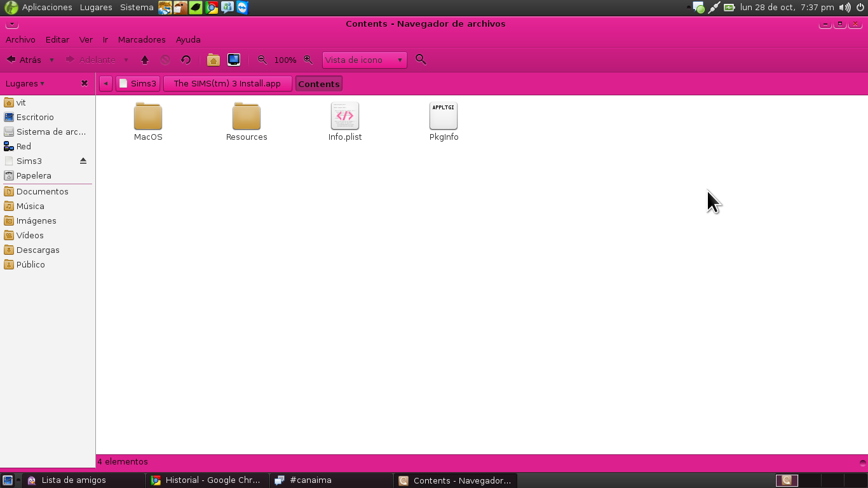Switch to Lista de amigos taskbar window
This screenshot has width=868, height=488.
(x=84, y=480)
